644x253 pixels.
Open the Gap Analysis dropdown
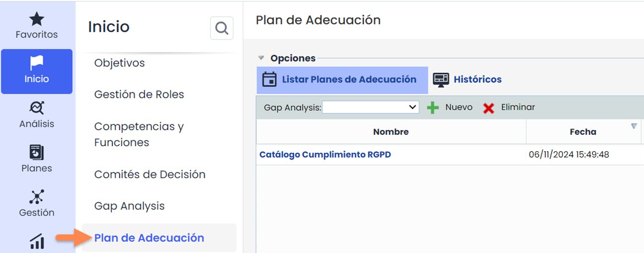(370, 107)
